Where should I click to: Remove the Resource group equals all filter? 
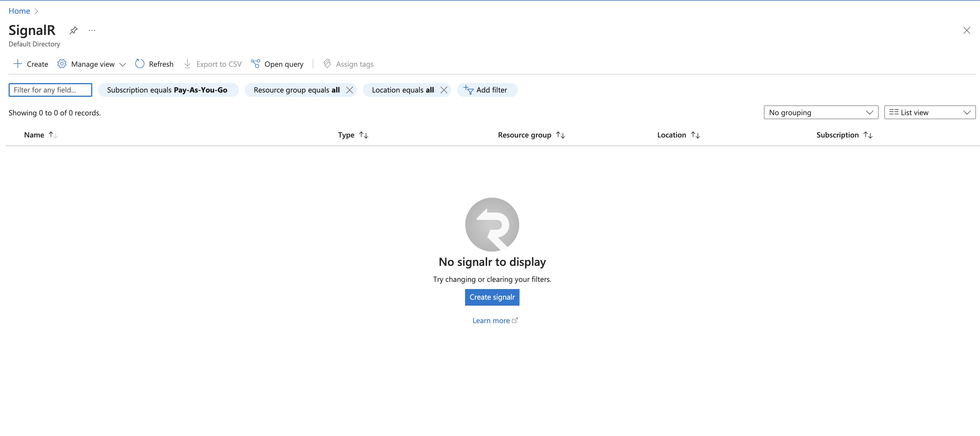pos(350,90)
